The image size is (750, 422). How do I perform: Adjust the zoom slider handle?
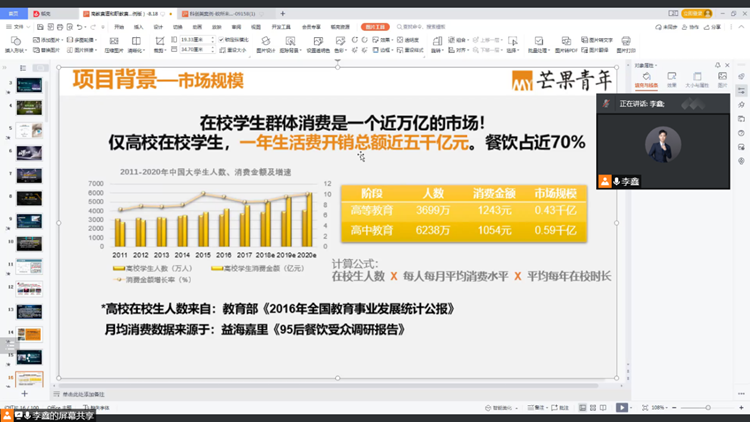[708, 408]
